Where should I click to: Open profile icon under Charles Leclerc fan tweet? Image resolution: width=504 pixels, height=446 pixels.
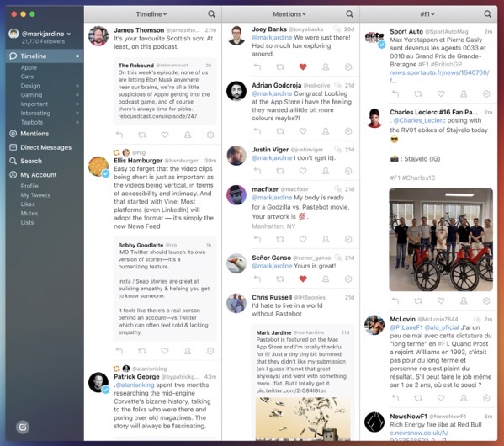464,300
